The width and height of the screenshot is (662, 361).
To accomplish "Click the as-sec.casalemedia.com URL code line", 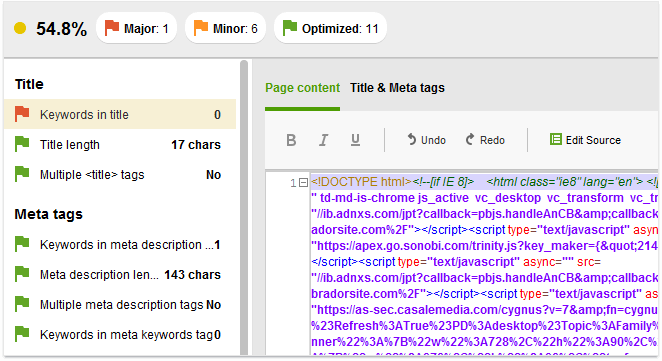I will click(484, 310).
